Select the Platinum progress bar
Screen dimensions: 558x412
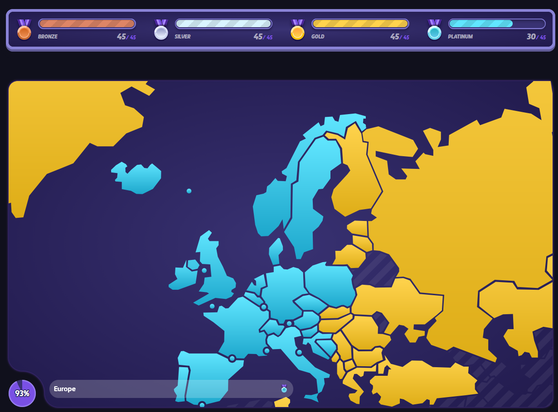pyautogui.click(x=497, y=24)
